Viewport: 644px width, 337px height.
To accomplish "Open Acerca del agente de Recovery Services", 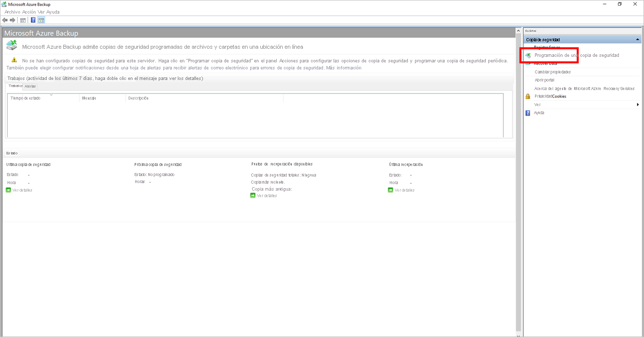I will tap(584, 89).
